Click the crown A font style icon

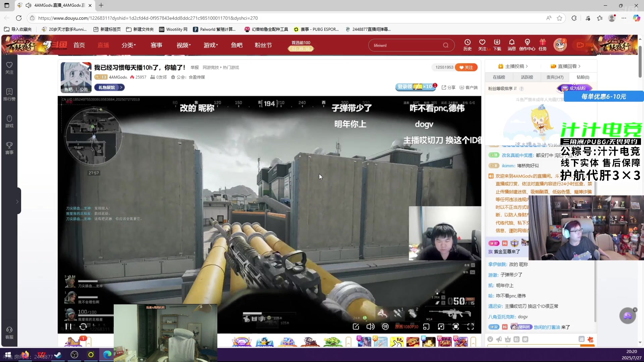pyautogui.click(x=508, y=339)
